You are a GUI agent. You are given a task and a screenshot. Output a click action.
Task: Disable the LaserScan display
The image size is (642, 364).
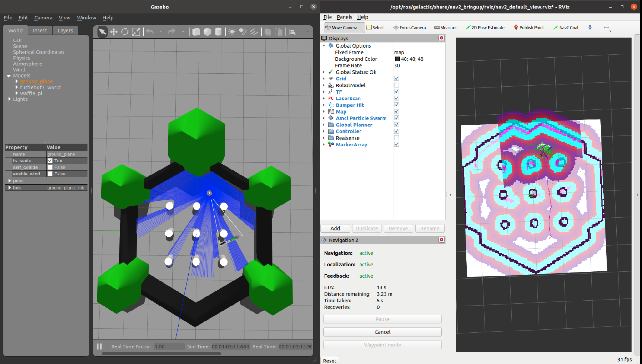(x=396, y=98)
